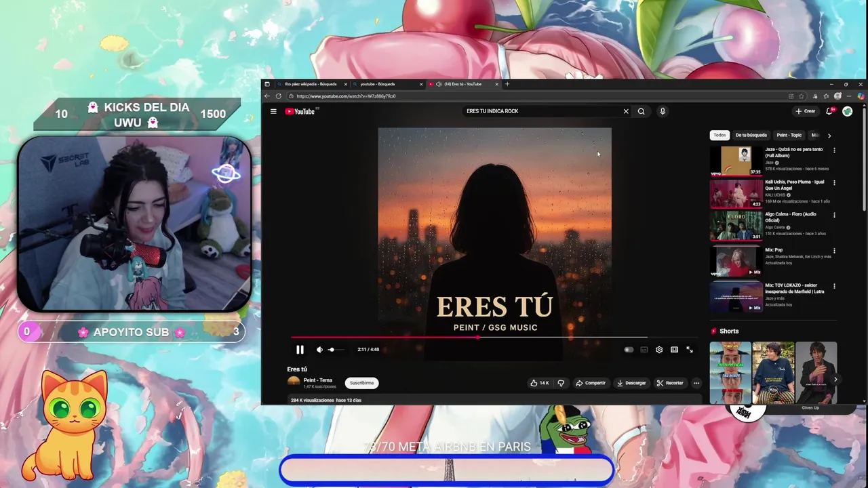Reload the page in the browser
The height and width of the screenshot is (488, 868).
coord(278,96)
